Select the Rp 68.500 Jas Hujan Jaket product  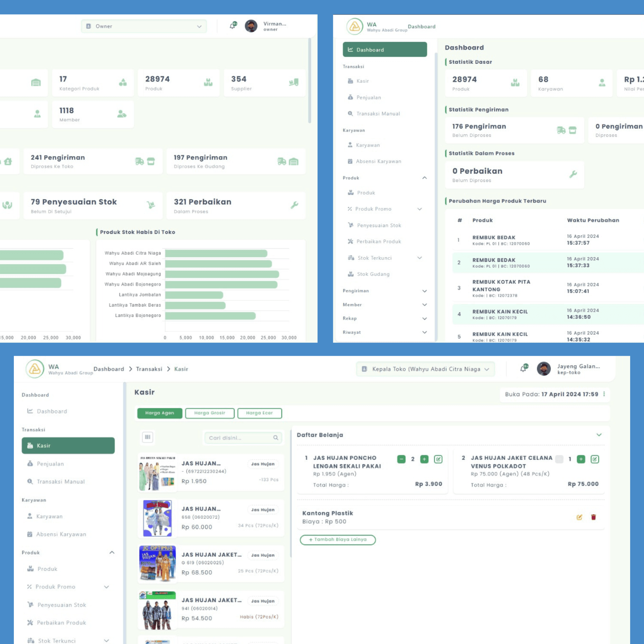[211, 564]
